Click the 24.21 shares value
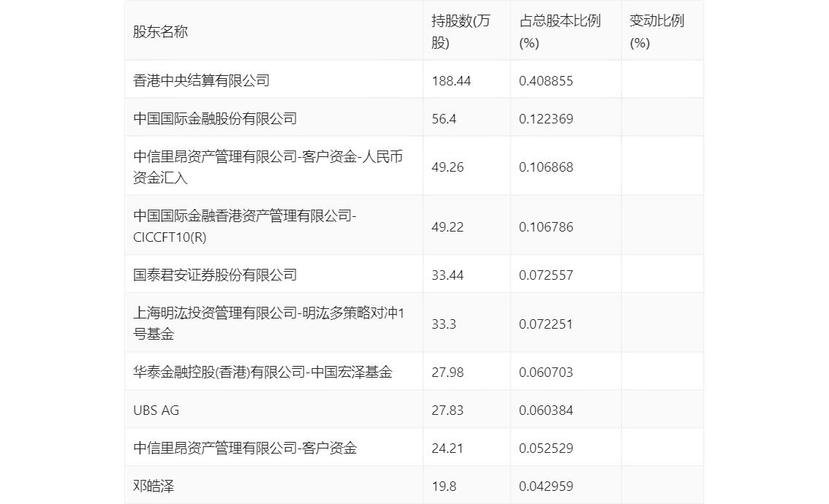 (447, 448)
